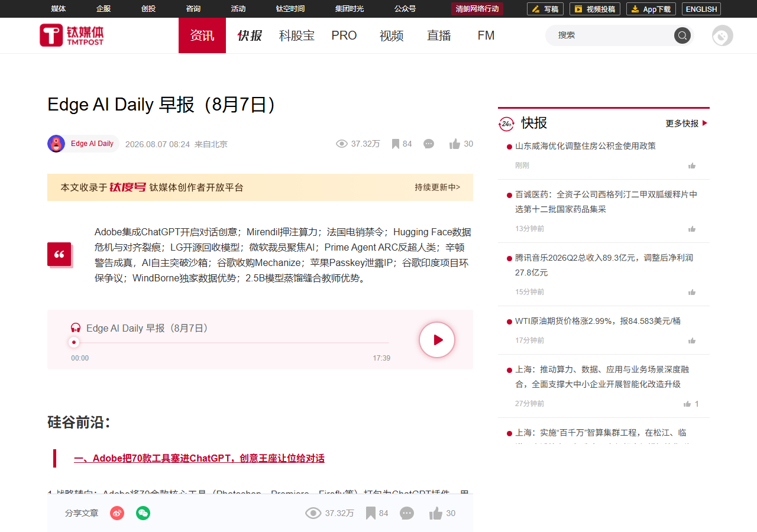Like the 腾讯音乐 Q2 revenue news item
Viewport: 757px width, 532px height.
tap(692, 292)
